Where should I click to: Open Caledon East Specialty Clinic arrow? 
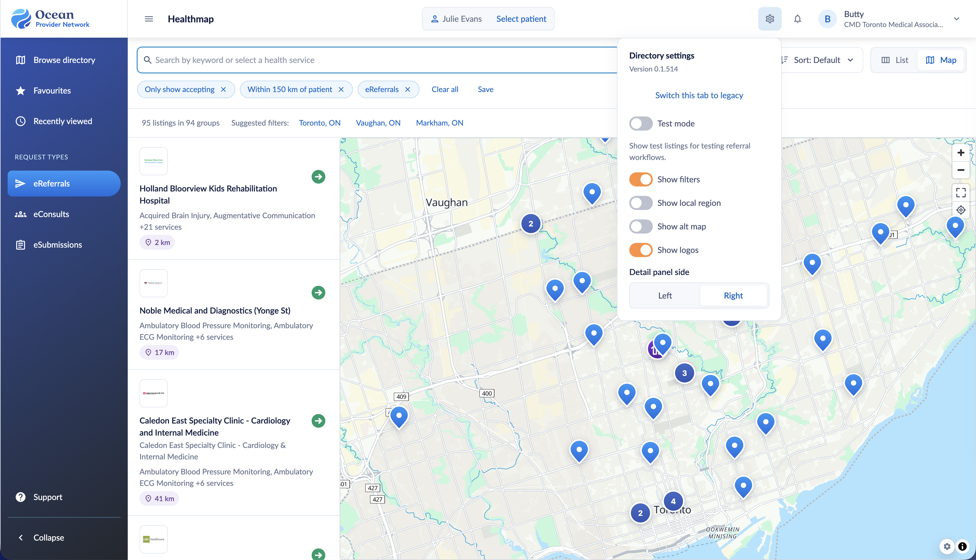[x=318, y=421]
